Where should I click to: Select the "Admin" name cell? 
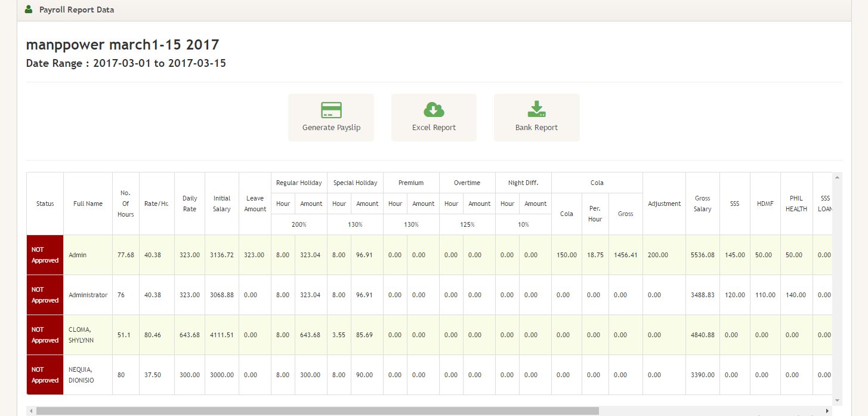click(88, 255)
